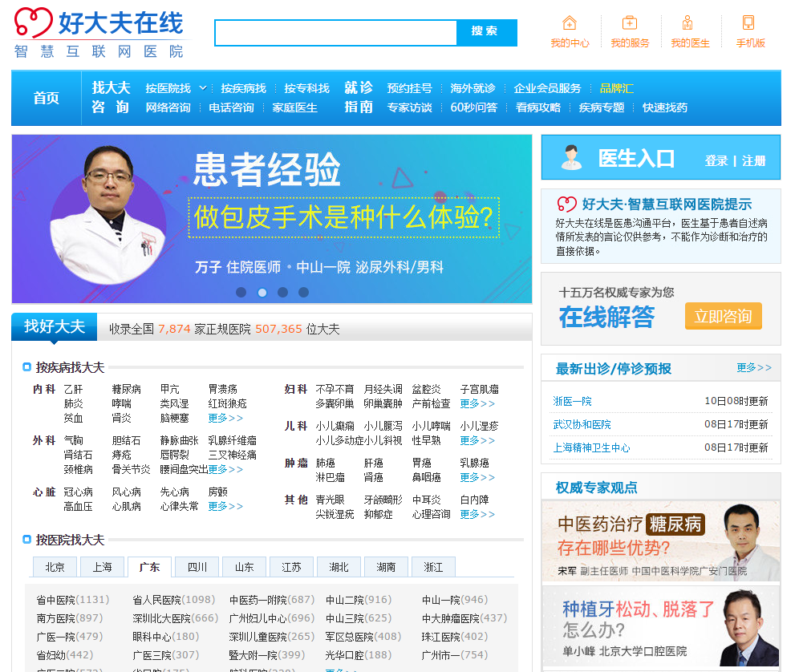Open 预约挂号 navigation item
Viewport: 799px width, 672px height.
point(409,88)
